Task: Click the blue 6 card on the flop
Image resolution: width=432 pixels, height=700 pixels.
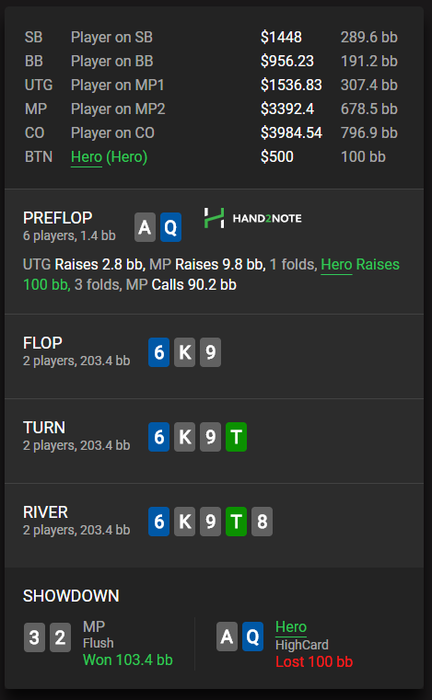Action: tap(159, 352)
